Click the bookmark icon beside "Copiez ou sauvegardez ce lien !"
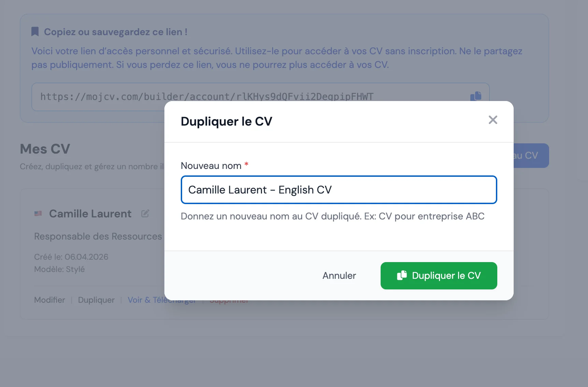This screenshot has width=588, height=387. (x=35, y=31)
